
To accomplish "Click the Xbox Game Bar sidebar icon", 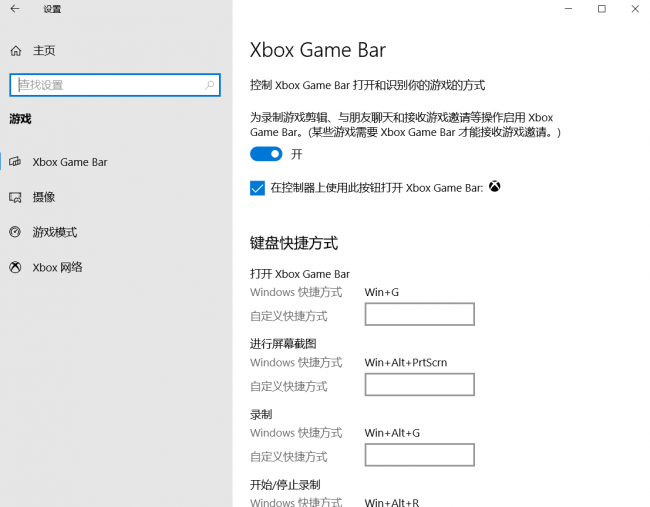I will 15,162.
